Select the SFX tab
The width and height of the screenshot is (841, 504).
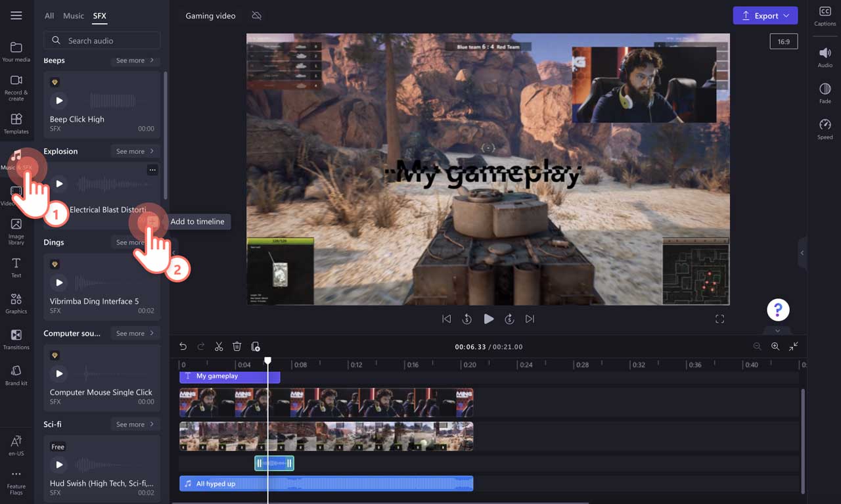(x=99, y=15)
